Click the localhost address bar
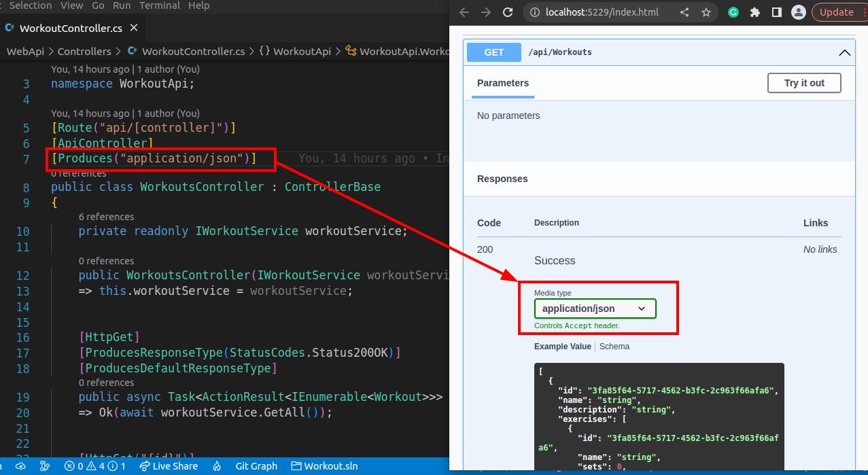 click(x=602, y=12)
